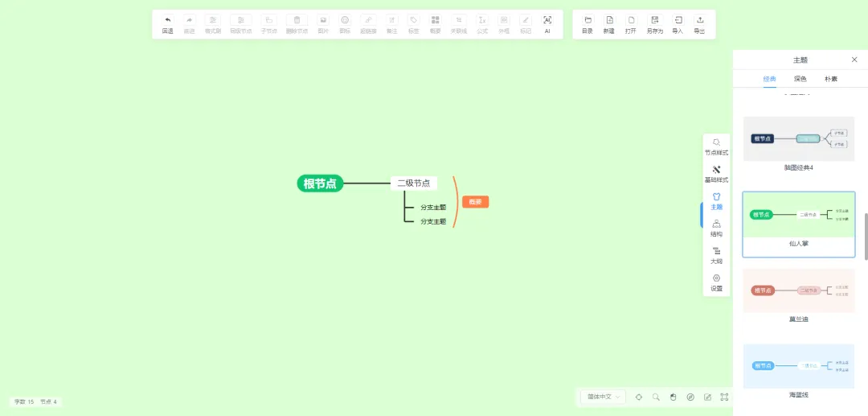The image size is (868, 416).
Task: Select the second 分支主题 branch node
Action: (433, 221)
